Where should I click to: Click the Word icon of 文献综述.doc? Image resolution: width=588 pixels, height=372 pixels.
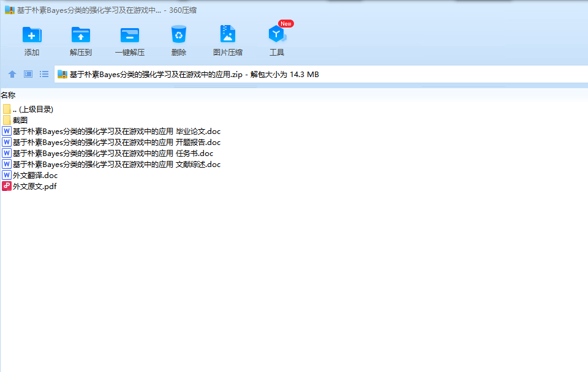[7, 164]
